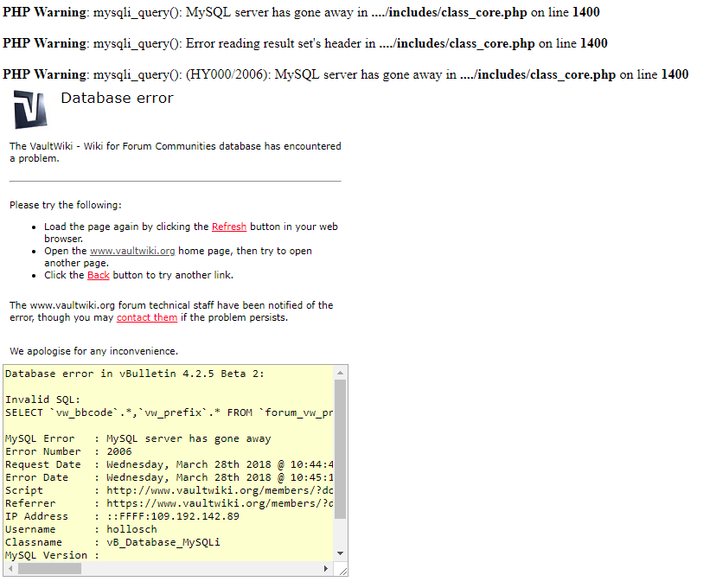Click the error textarea's scroll up arrow
716x588 pixels.
click(340, 373)
